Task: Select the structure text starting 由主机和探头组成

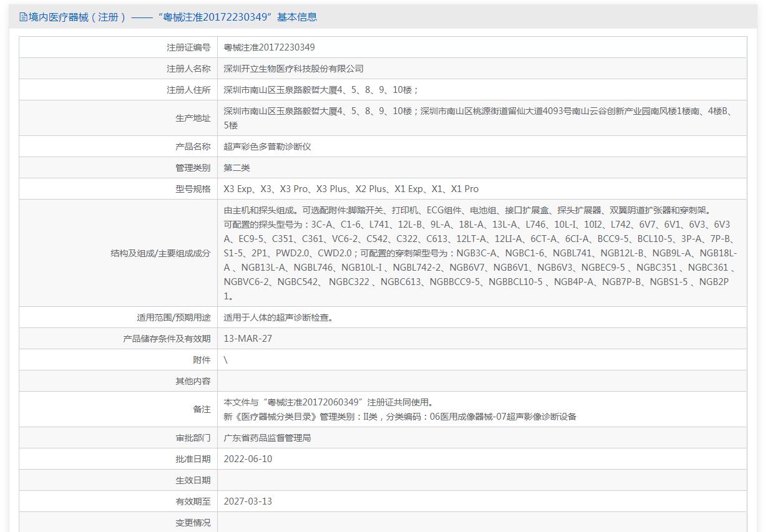Action: (x=480, y=253)
